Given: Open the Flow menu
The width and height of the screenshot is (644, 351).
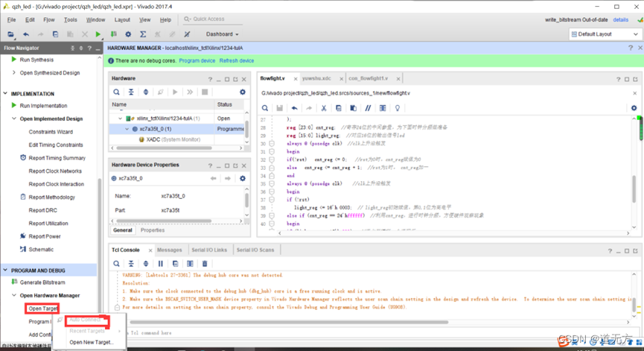Looking at the screenshot, I should click(x=49, y=19).
